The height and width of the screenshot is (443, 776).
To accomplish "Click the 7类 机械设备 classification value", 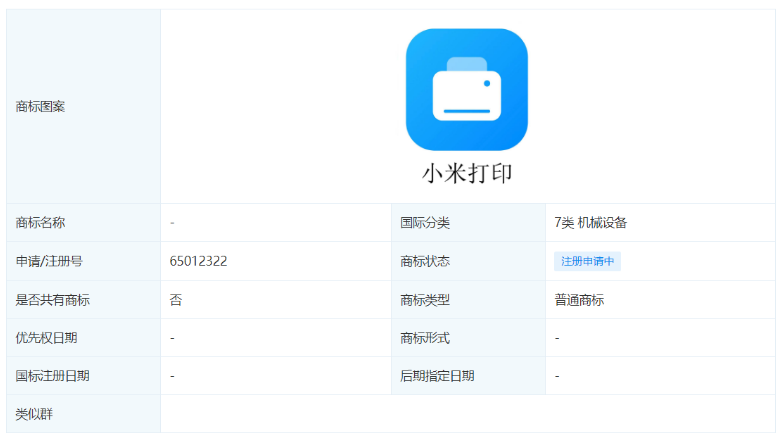I will 590,223.
